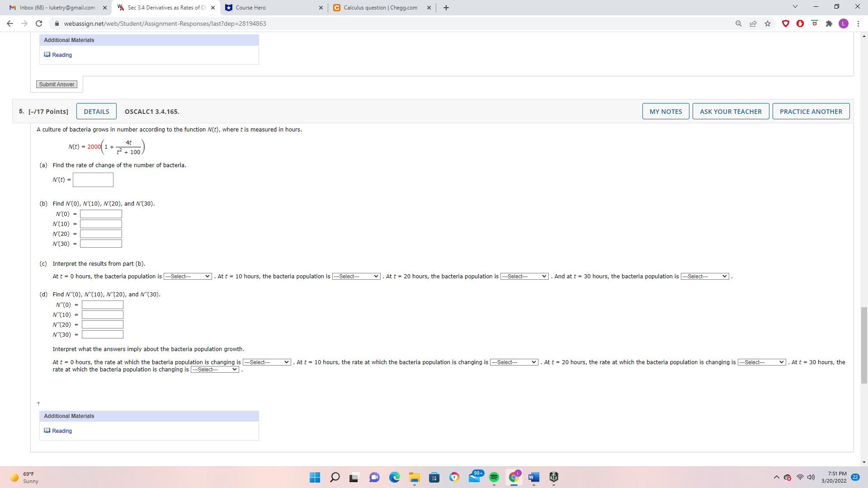Image resolution: width=868 pixels, height=488 pixels.
Task: Click the red AdBlock hand icon
Action: (801, 23)
